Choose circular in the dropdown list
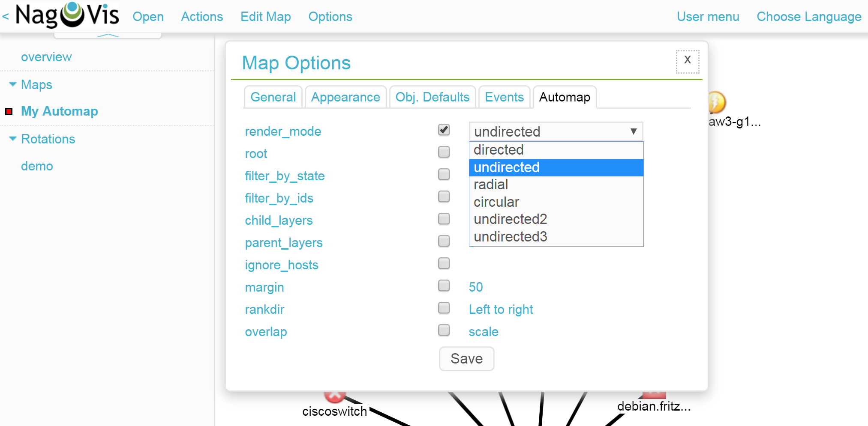Screen dimensions: 868x426 click(496, 202)
